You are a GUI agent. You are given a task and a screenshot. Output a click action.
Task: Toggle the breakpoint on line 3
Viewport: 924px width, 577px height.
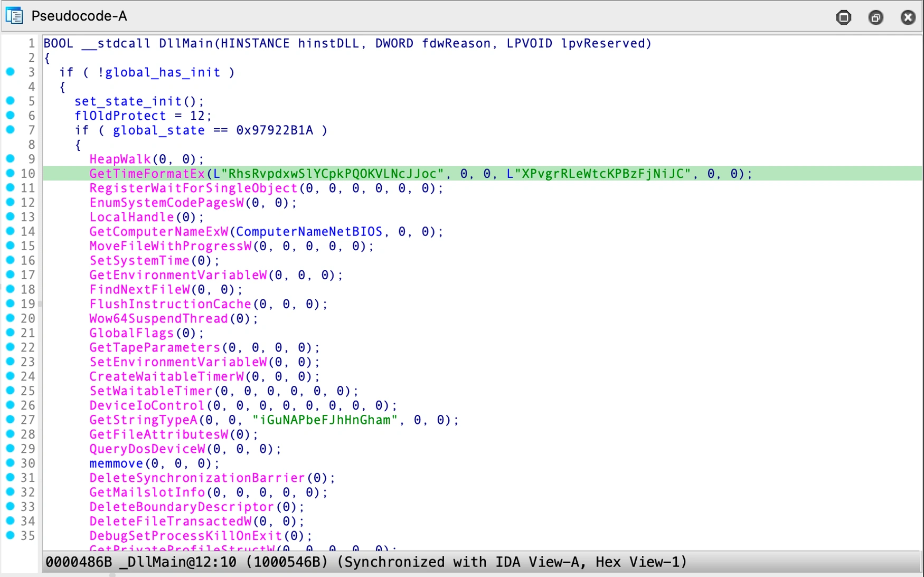point(10,72)
